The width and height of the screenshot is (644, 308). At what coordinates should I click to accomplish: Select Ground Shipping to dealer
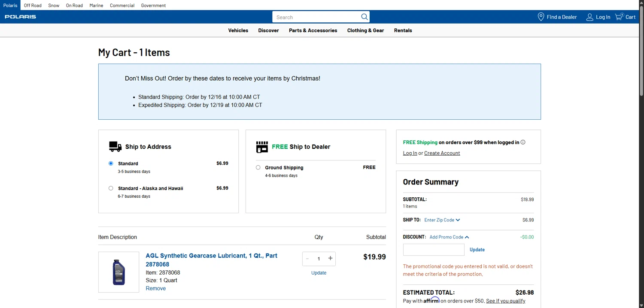click(x=258, y=167)
